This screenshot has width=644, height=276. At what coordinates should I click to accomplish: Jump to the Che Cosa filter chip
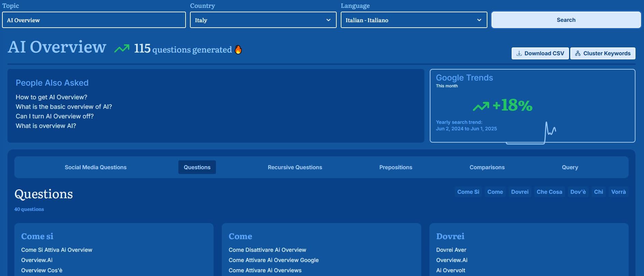pos(549,192)
